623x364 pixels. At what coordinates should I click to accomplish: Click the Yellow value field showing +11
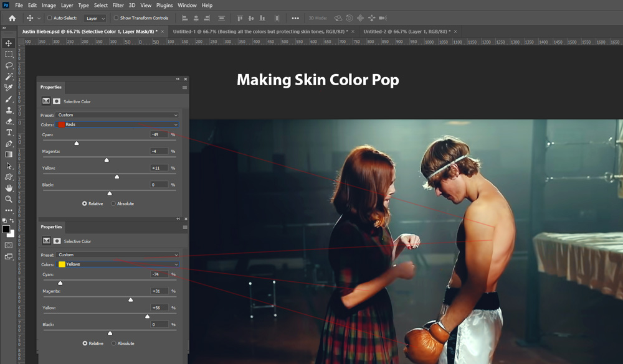(x=158, y=168)
